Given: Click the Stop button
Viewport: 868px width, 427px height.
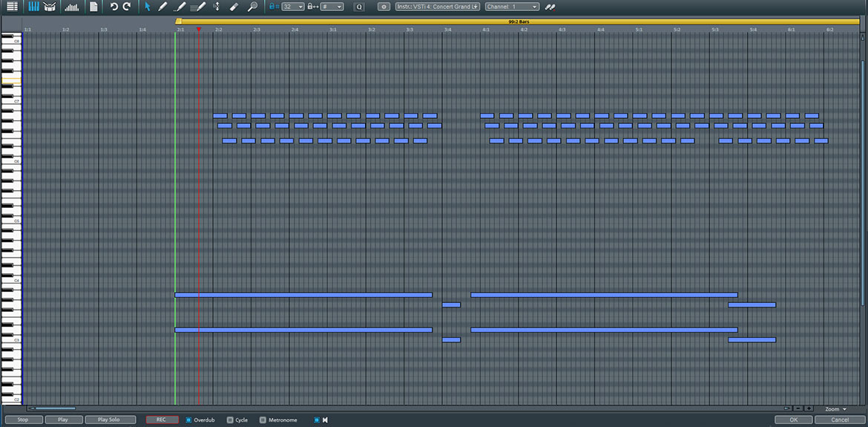Looking at the screenshot, I should point(23,420).
